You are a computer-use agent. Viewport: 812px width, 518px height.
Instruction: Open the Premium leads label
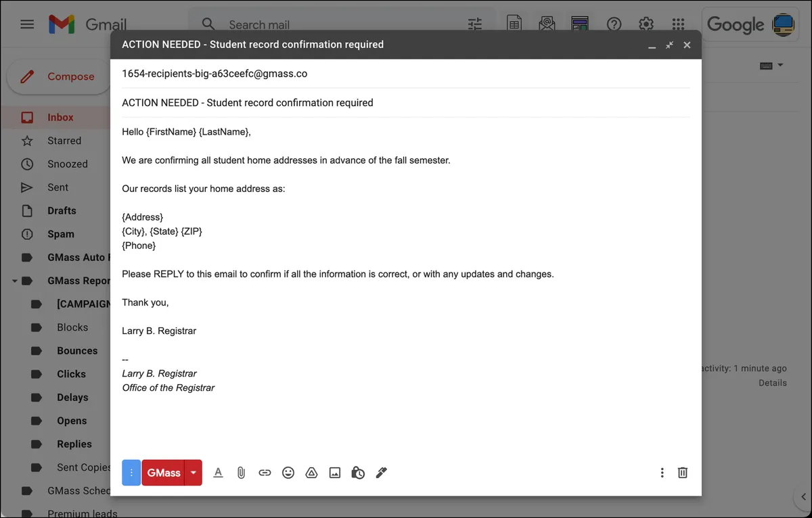82,513
